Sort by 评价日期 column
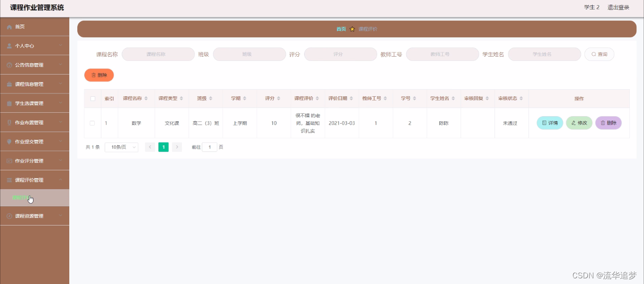 click(x=351, y=99)
